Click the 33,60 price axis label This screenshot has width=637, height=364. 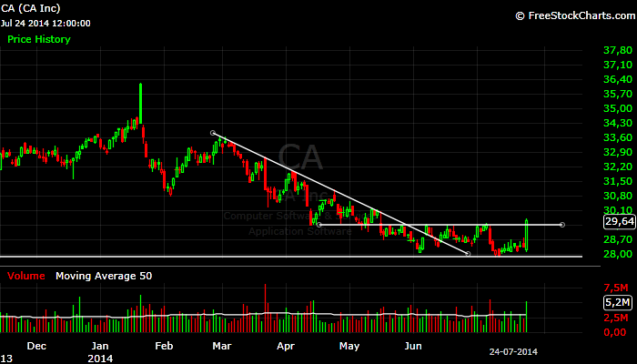coord(618,137)
